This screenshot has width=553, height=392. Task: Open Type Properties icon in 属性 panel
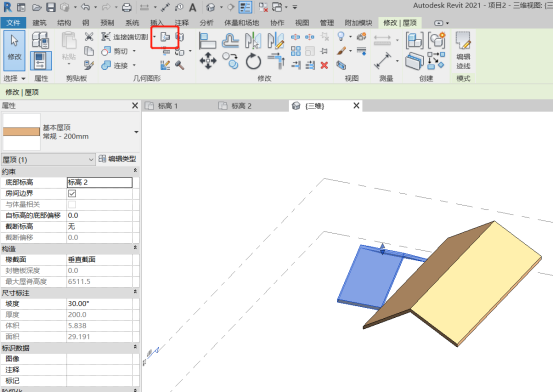40,40
